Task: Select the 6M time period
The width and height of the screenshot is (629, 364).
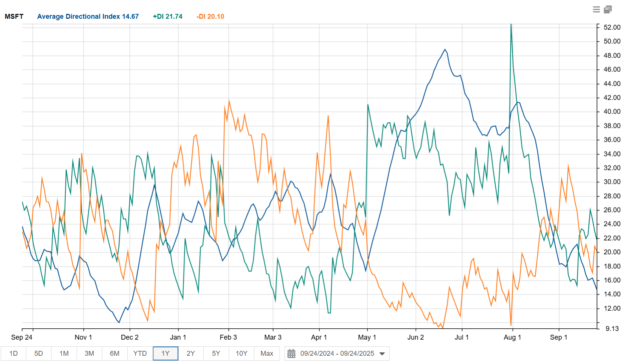Action: [115, 353]
